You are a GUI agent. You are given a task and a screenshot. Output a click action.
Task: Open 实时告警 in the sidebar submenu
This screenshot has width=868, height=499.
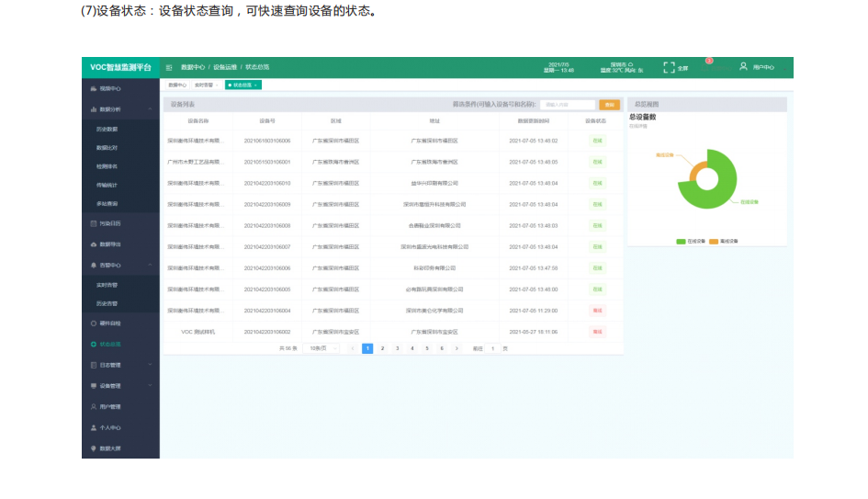(107, 286)
